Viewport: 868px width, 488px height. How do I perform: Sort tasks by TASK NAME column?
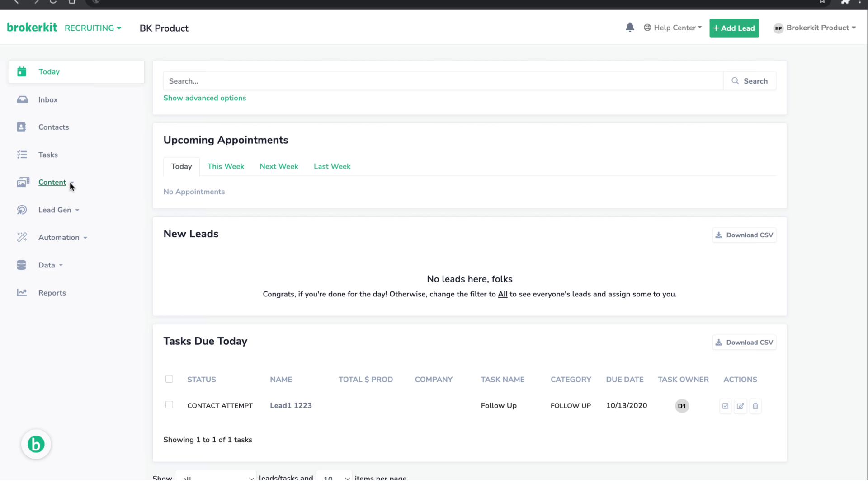503,380
